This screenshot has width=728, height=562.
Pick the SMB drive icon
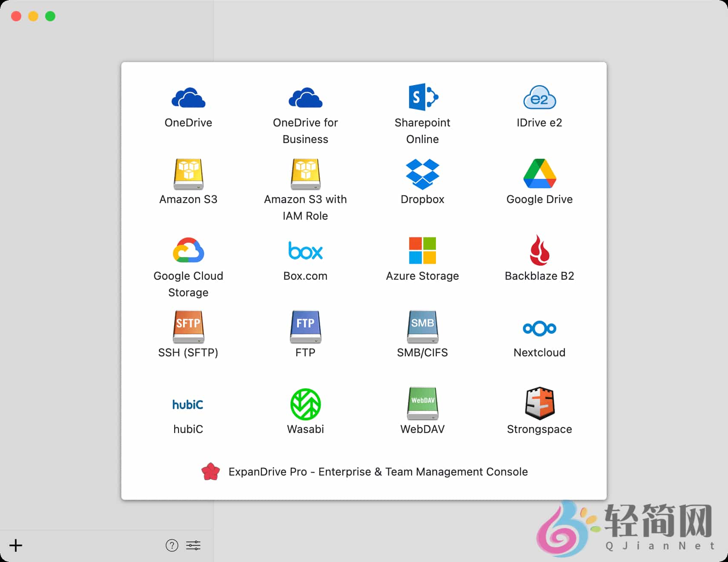point(422,327)
